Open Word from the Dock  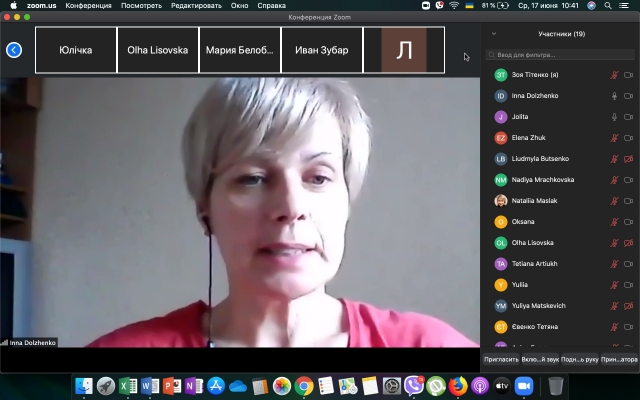(150, 386)
